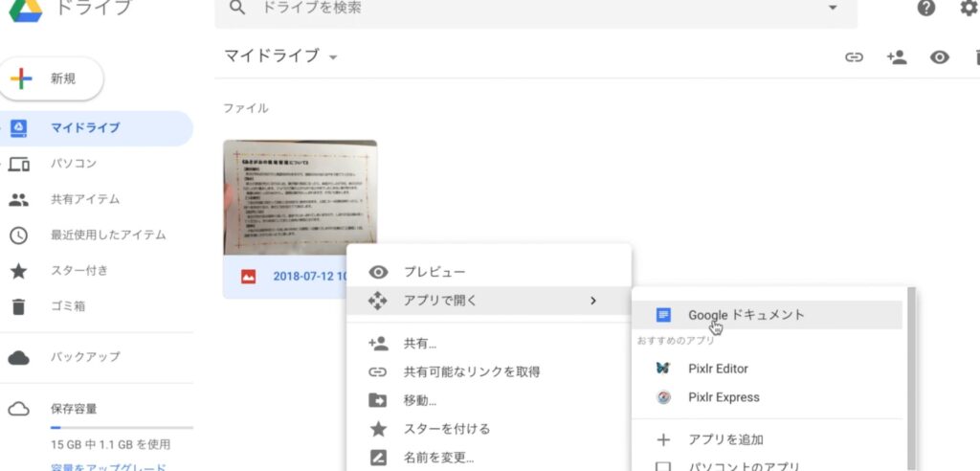Click the search magnifier icon
The height and width of the screenshot is (471, 980).
[x=237, y=8]
